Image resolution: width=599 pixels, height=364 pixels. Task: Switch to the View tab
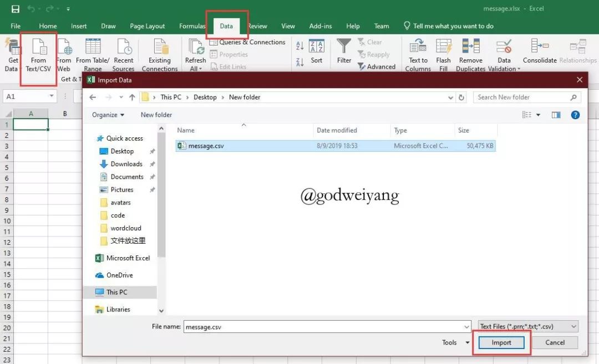point(288,26)
